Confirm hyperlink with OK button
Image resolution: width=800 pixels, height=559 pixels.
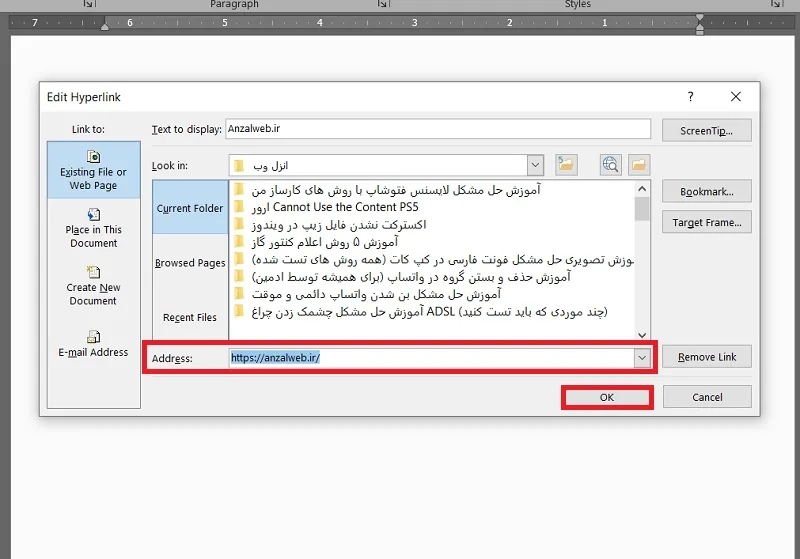607,397
